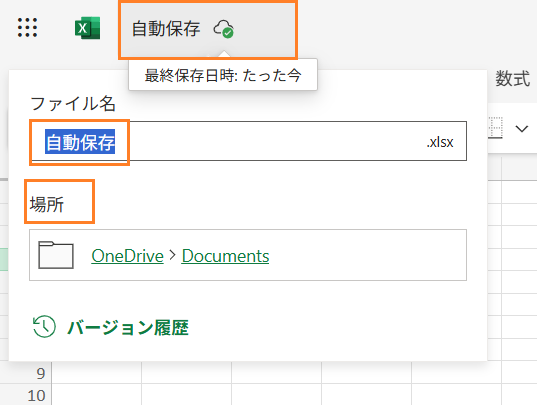Image resolution: width=537 pixels, height=405 pixels.
Task: Click the chevron between OneDrive and Documents
Action: [173, 255]
